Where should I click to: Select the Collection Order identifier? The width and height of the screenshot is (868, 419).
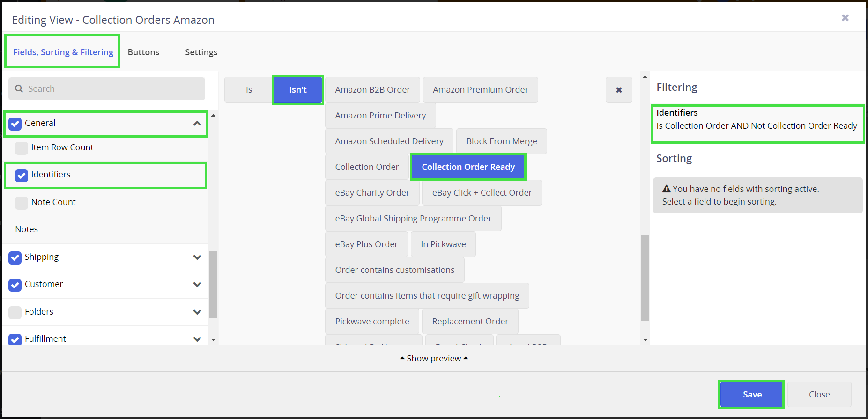pos(367,167)
